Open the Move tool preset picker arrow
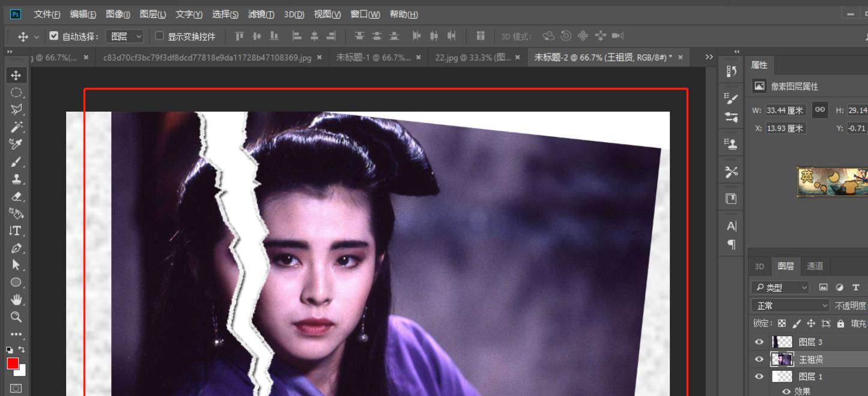 [36, 37]
